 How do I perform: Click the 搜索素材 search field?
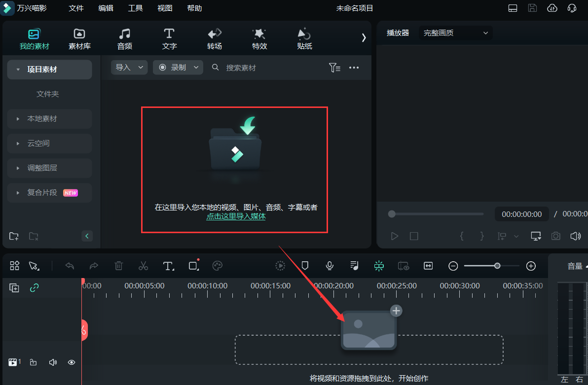(241, 68)
